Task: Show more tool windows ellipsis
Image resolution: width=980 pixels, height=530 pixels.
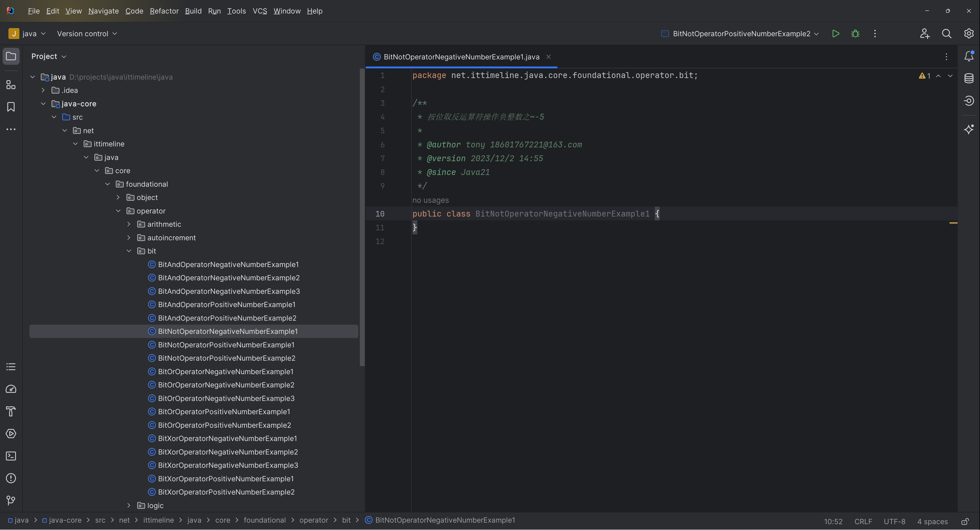Action: (11, 129)
